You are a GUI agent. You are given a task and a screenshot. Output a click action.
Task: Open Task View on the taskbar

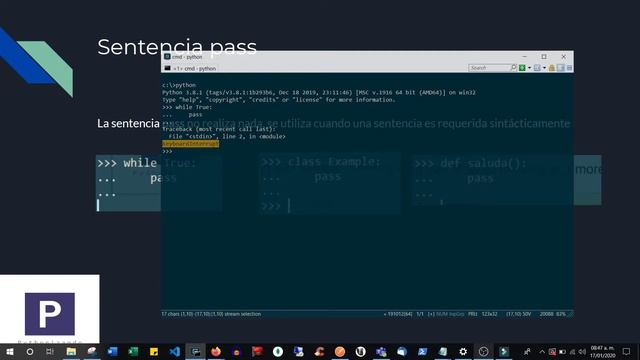click(x=50, y=351)
